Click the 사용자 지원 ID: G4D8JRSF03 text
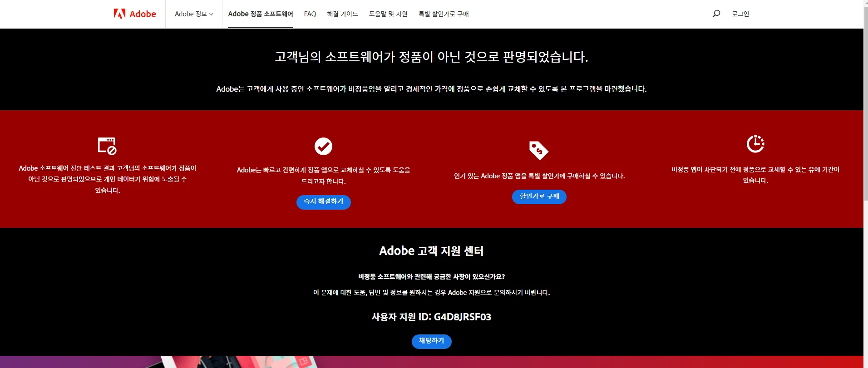Image resolution: width=868 pixels, height=368 pixels. click(432, 317)
